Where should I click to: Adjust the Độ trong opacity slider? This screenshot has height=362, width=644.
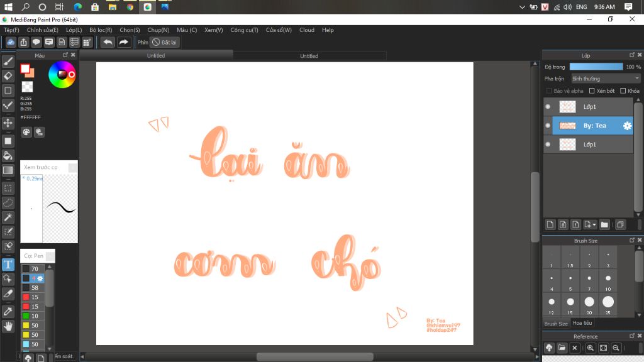coord(596,67)
